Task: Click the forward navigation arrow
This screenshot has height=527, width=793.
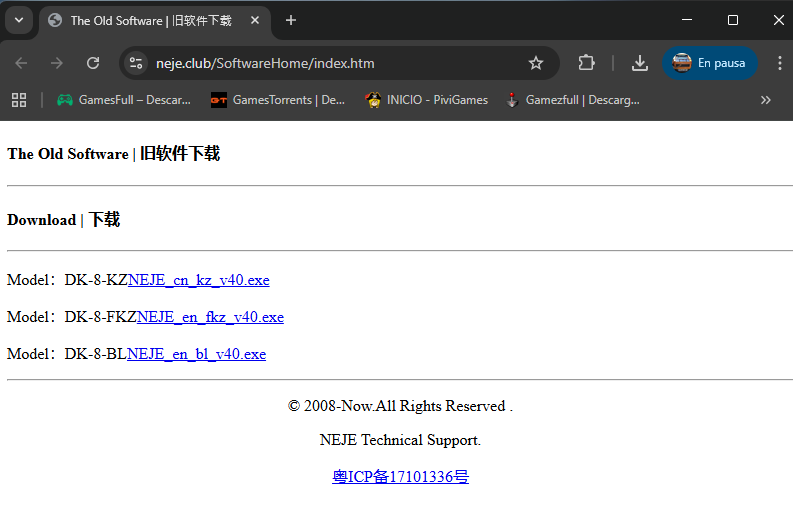Action: (x=57, y=63)
